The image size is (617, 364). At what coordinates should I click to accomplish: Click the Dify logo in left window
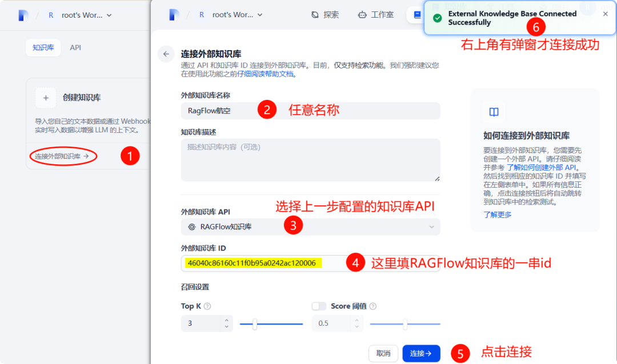(x=23, y=15)
